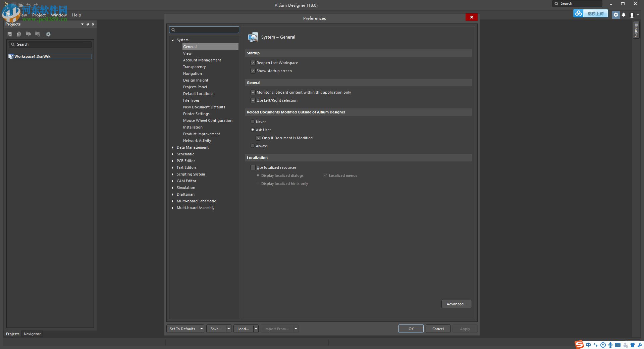Screen dimensions: 644x349
Task: Select the Always radio button
Action: pyautogui.click(x=253, y=146)
